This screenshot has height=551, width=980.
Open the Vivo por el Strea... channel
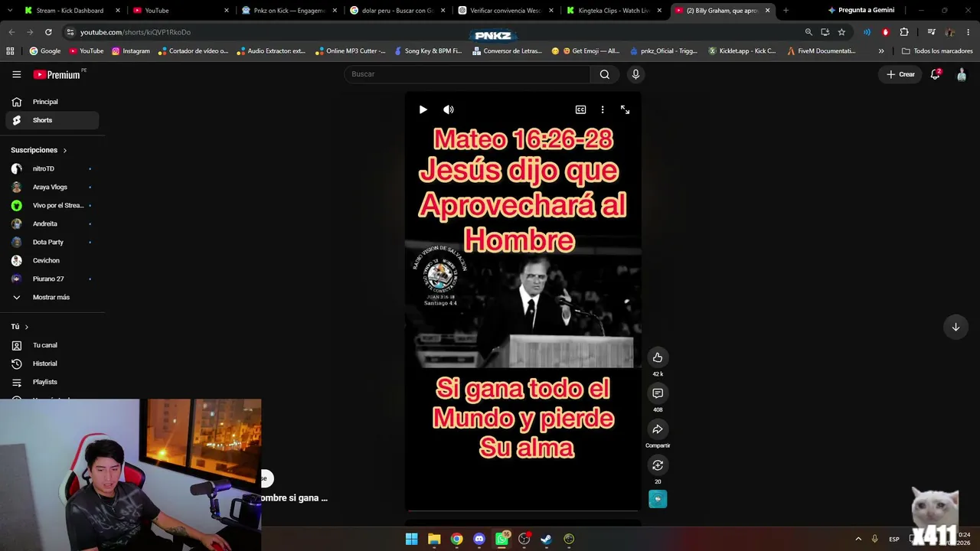pos(52,205)
